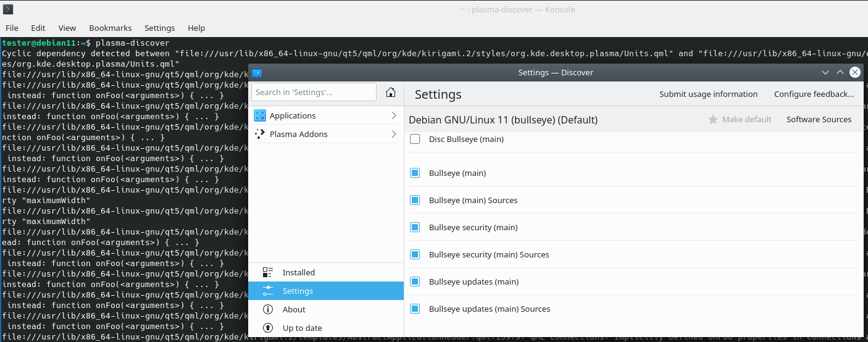Click Debian GNU/Linux 11 (bullseye) heading

pyautogui.click(x=503, y=120)
